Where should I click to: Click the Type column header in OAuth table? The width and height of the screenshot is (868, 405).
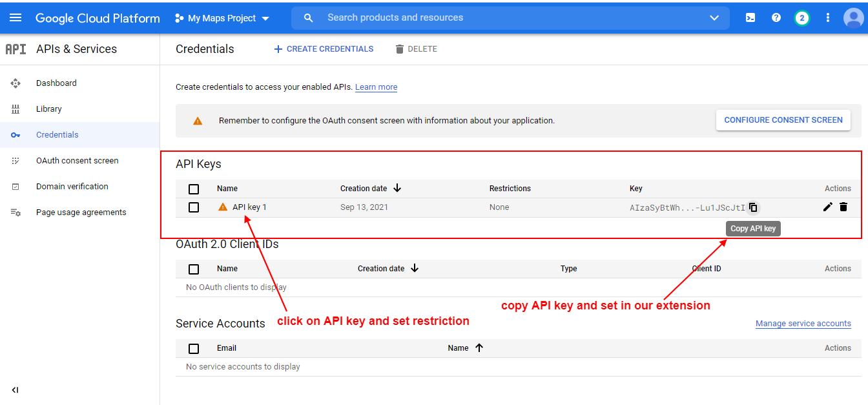coord(569,269)
